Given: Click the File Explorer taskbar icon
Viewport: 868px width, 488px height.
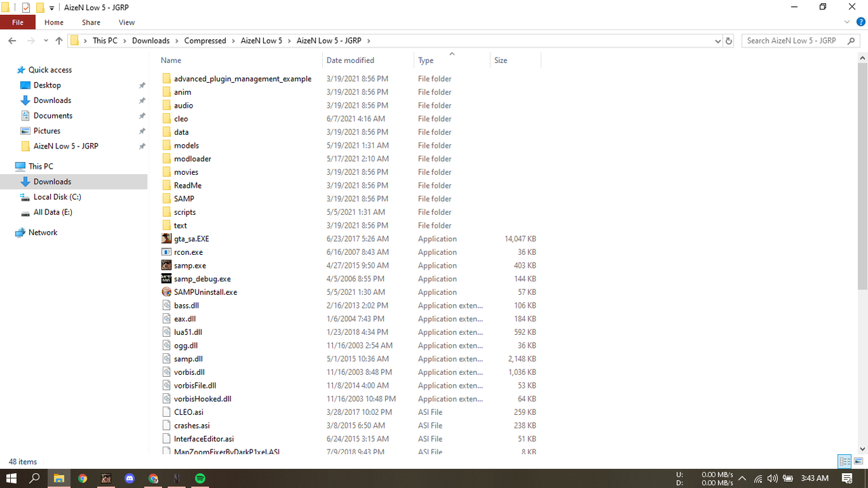Looking at the screenshot, I should tap(59, 478).
